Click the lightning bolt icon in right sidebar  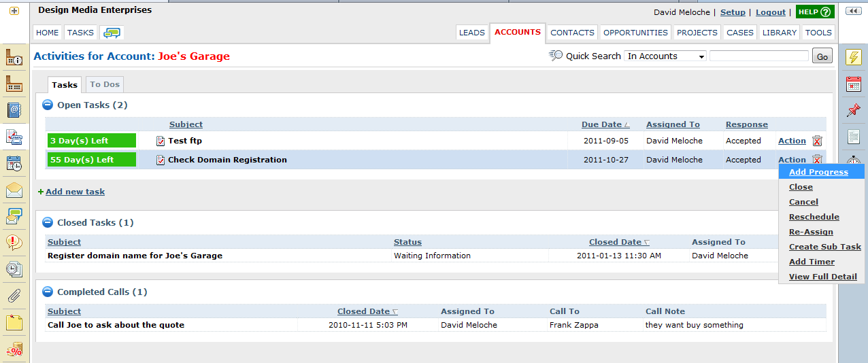point(853,57)
